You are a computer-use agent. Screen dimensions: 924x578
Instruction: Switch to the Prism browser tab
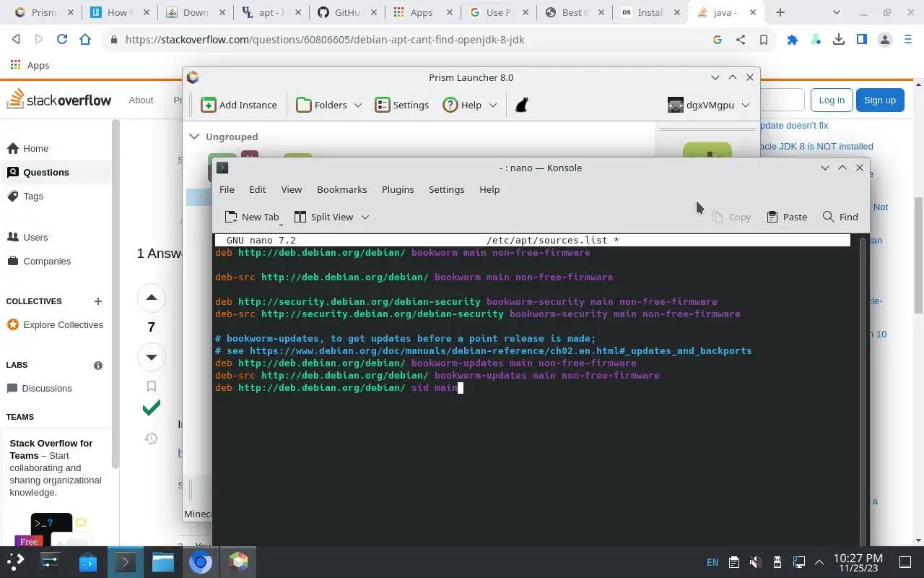click(x=44, y=12)
